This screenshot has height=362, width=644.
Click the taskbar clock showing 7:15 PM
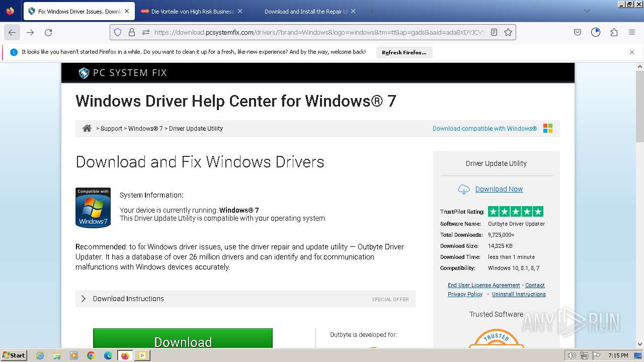(x=618, y=355)
